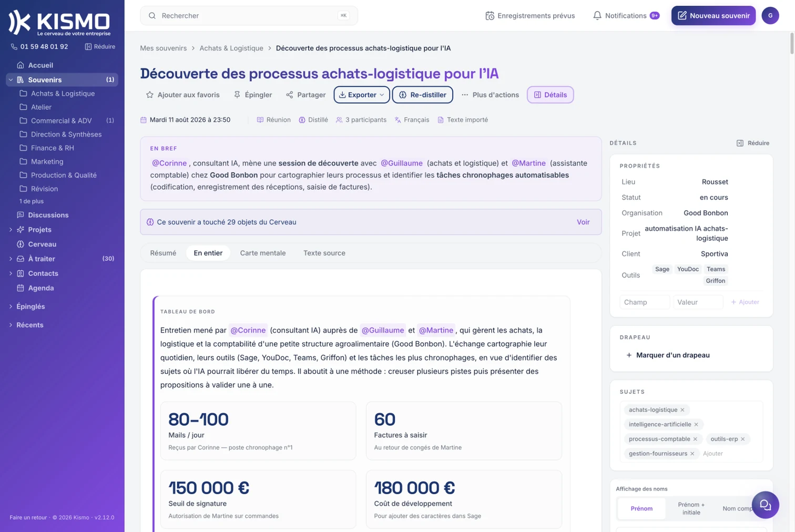Click the Valeur property input field
This screenshot has height=532, width=795.
(698, 302)
